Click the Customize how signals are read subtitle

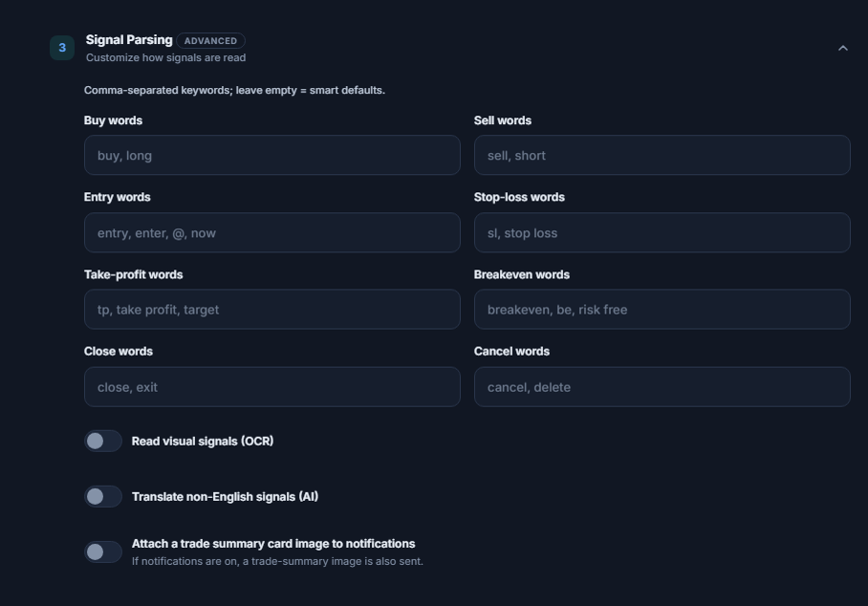165,57
